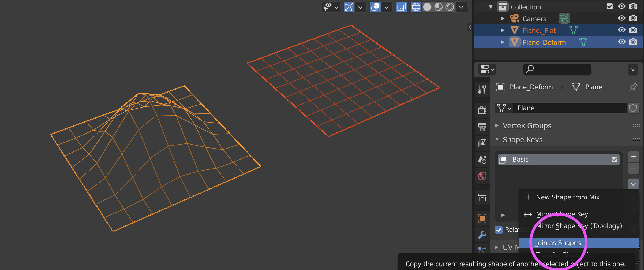644x270 pixels.
Task: Collapse the Collection tree arrow
Action: tap(491, 7)
